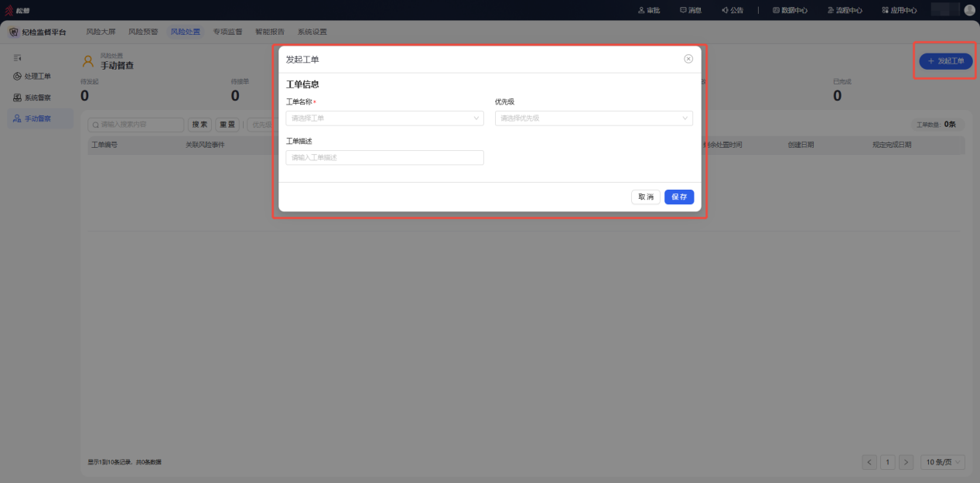
Task: Close the 发起工单 dialog with the X icon
Action: tap(688, 59)
